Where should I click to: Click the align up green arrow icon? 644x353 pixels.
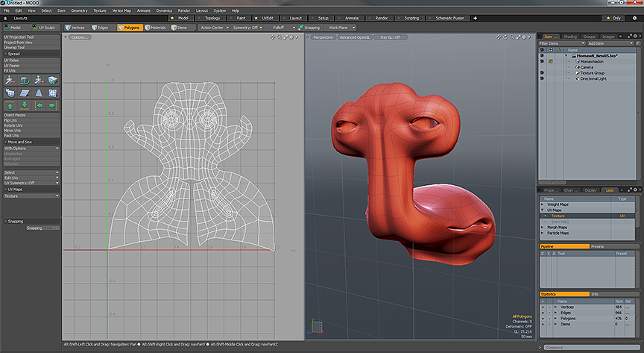pyautogui.click(x=10, y=105)
